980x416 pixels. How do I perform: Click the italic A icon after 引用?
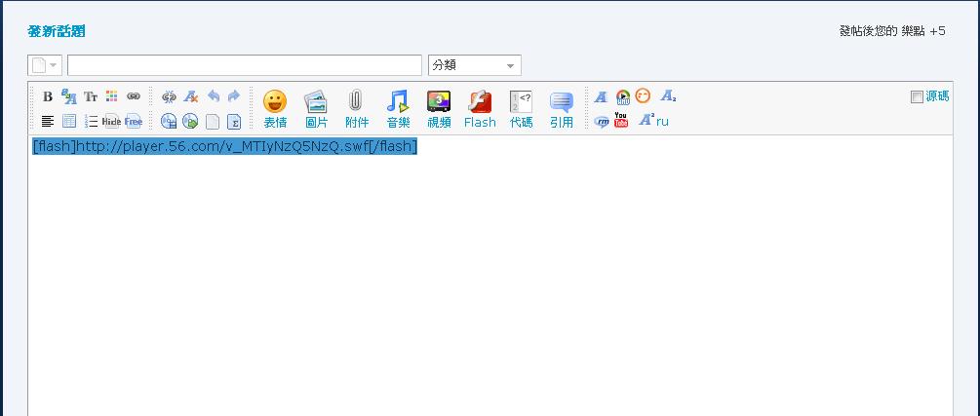point(601,96)
